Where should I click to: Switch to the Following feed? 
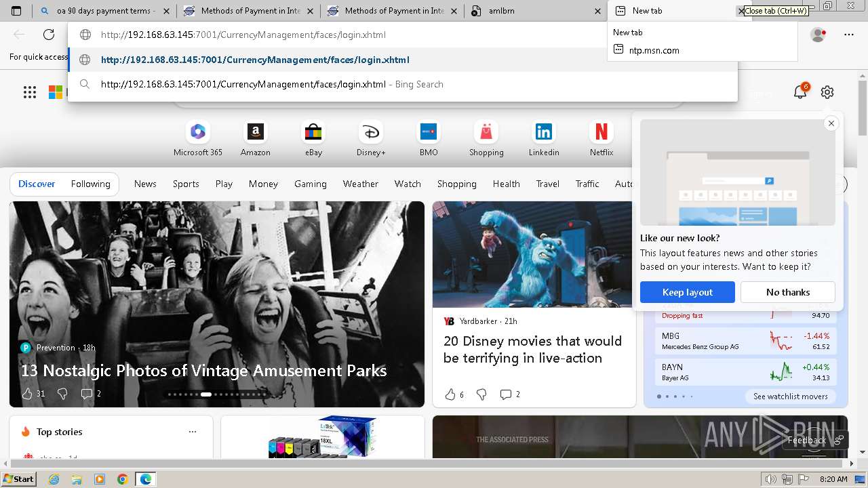point(91,184)
